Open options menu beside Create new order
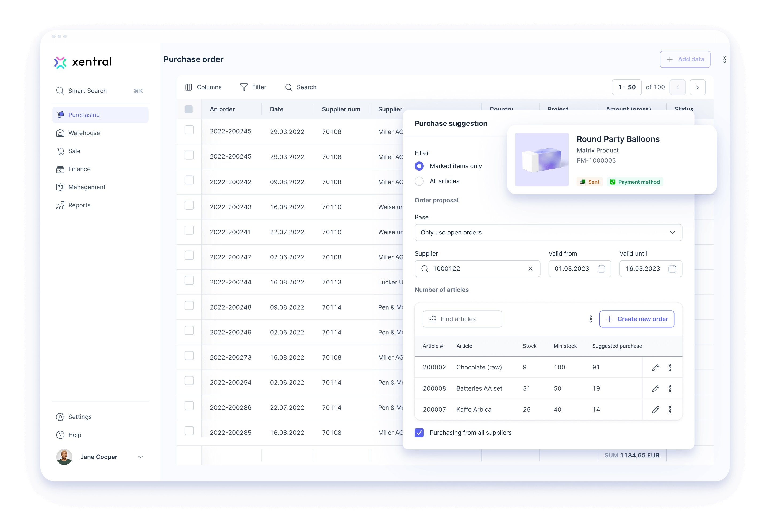770x532 pixels. coord(590,319)
